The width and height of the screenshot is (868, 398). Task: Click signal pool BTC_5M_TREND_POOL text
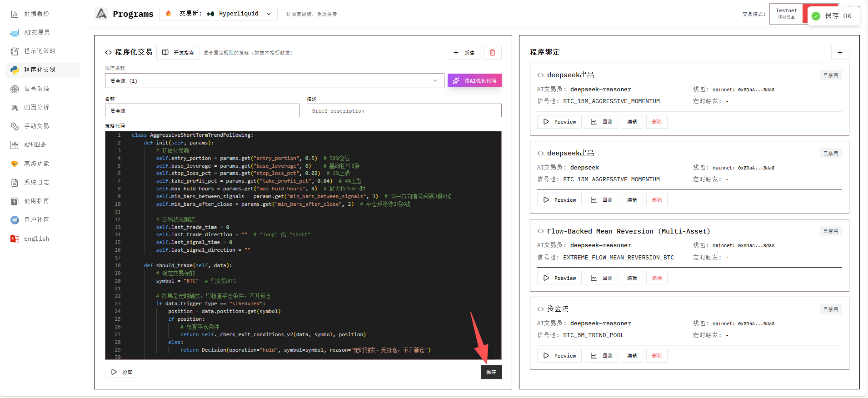click(x=594, y=335)
